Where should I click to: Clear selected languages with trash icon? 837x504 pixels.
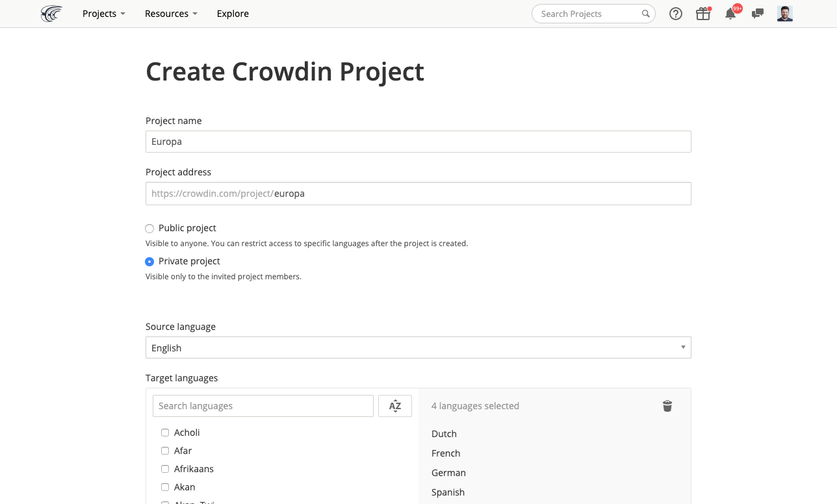667,406
